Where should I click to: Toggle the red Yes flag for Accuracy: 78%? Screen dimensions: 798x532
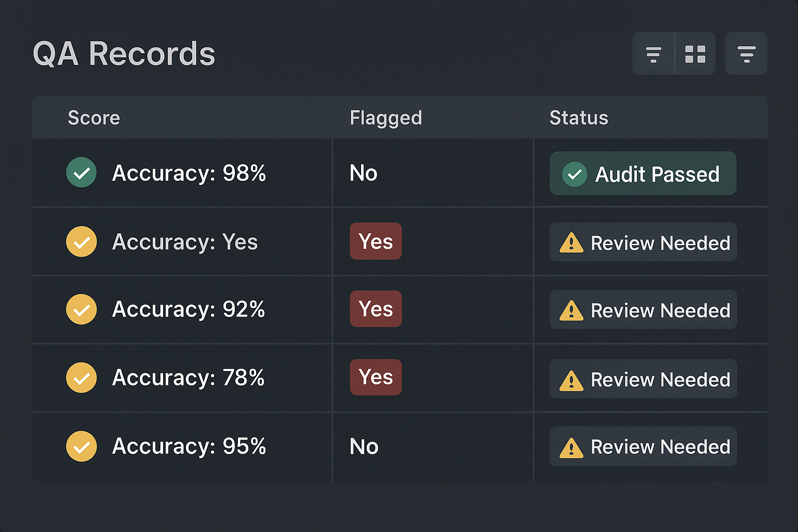(376, 377)
